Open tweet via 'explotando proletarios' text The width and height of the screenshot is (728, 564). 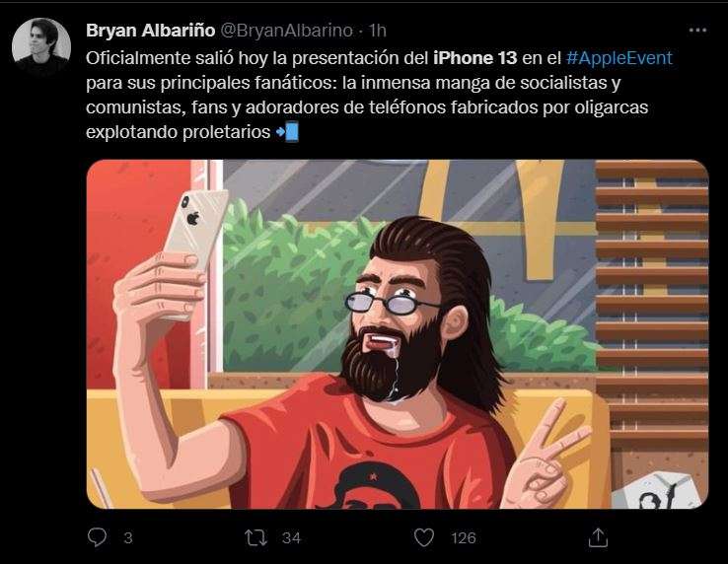[x=178, y=132]
